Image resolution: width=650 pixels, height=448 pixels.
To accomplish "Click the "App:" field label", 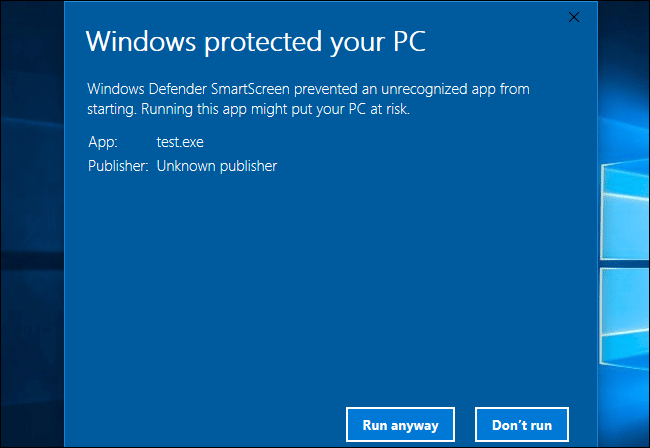I will 103,142.
